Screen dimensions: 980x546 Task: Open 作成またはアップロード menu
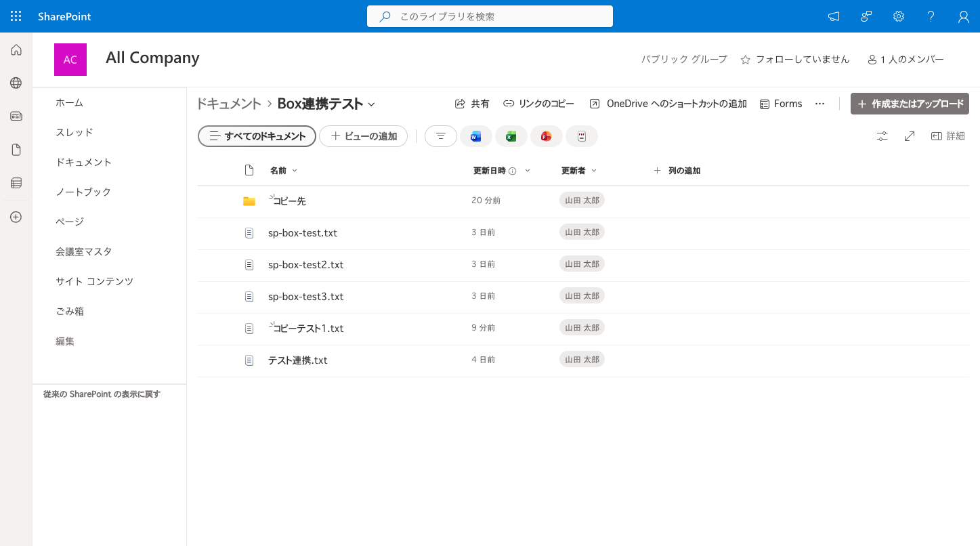[x=910, y=104]
